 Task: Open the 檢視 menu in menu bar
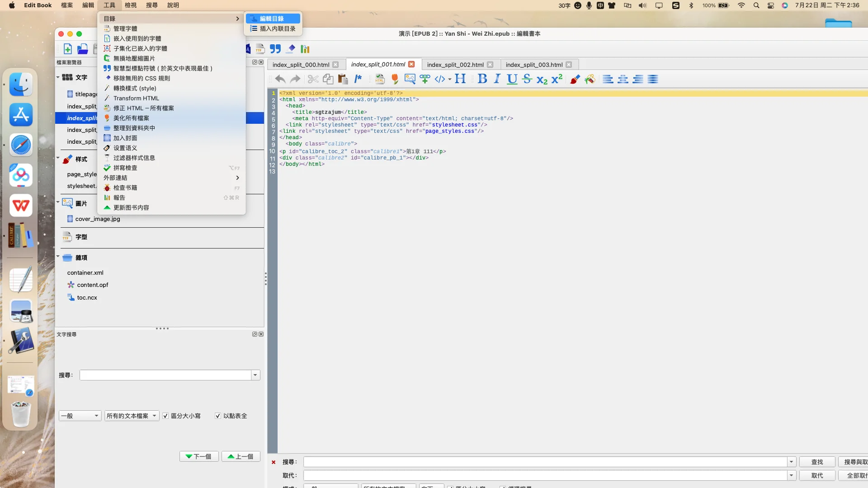click(x=131, y=5)
